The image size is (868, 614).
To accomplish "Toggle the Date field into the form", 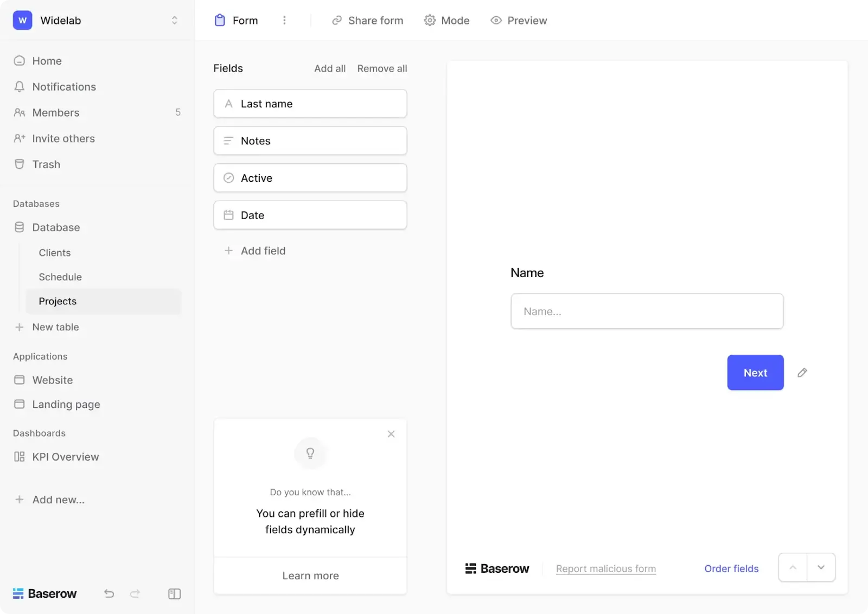I will (x=310, y=215).
